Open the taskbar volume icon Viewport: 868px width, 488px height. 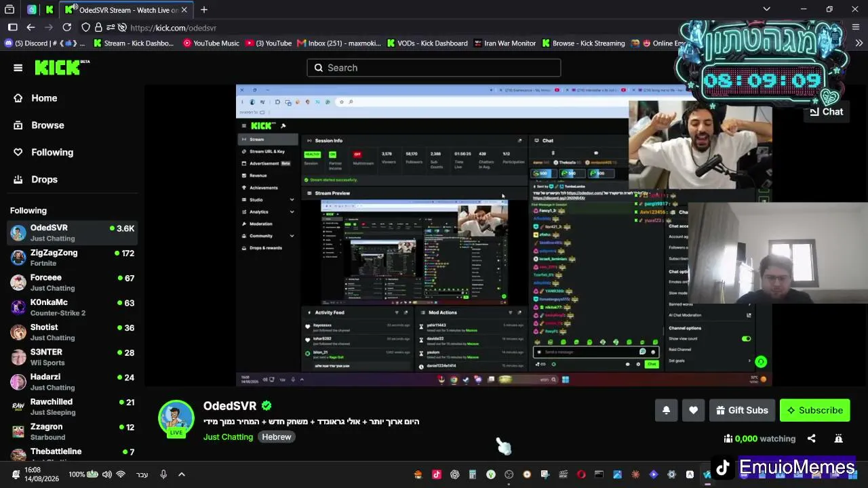point(106,474)
